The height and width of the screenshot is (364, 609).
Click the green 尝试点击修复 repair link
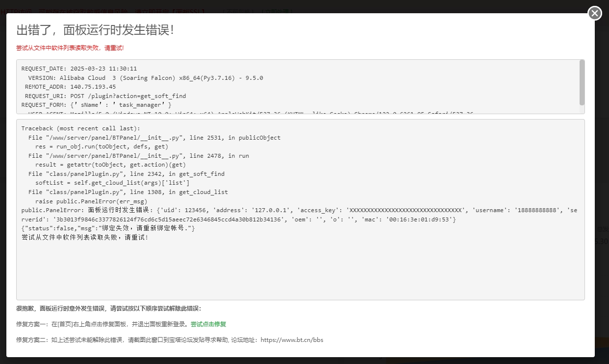point(208,324)
